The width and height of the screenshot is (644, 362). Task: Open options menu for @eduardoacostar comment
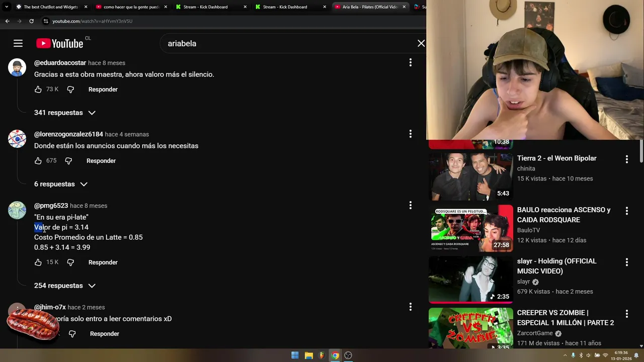411,62
